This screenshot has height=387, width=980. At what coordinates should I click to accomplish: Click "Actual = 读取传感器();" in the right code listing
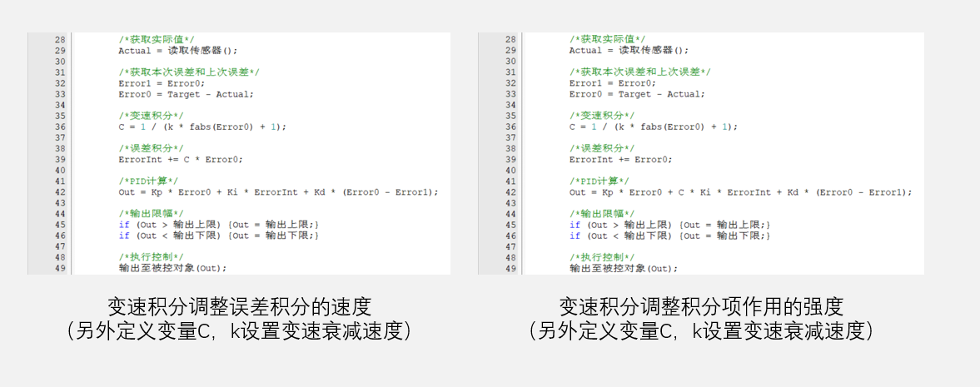click(629, 51)
